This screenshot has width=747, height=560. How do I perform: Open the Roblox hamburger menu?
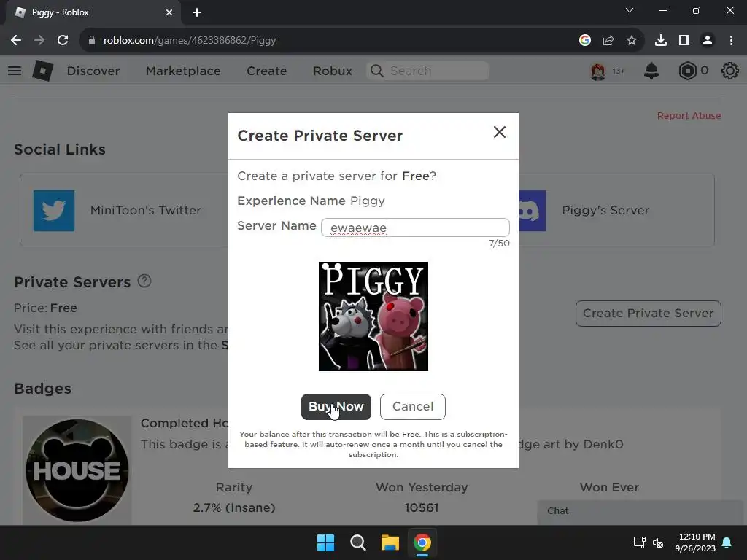coord(15,71)
